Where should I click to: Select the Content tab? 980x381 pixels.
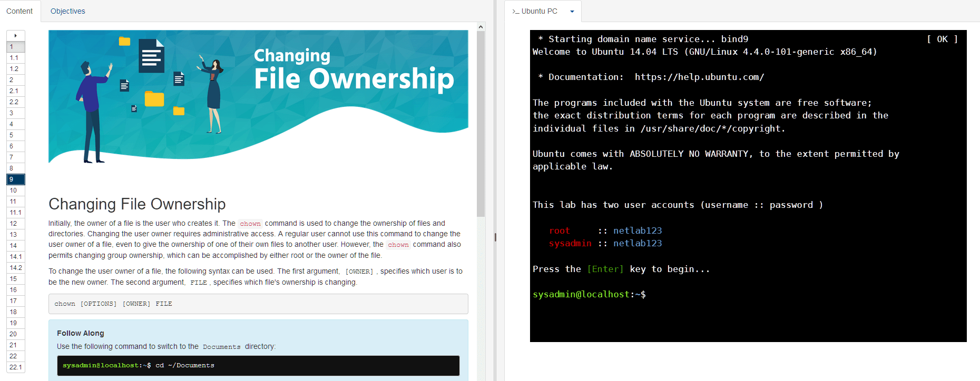(19, 11)
